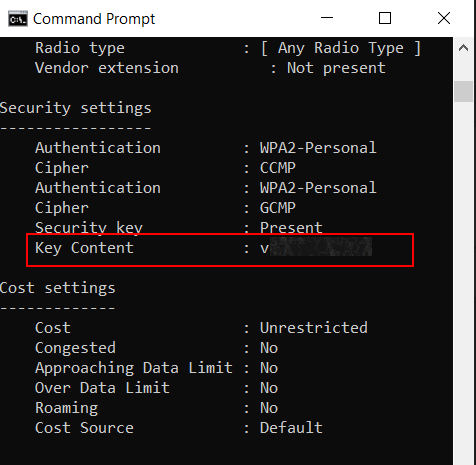The width and height of the screenshot is (476, 465).
Task: Click the Security settings heading
Action: (75, 108)
